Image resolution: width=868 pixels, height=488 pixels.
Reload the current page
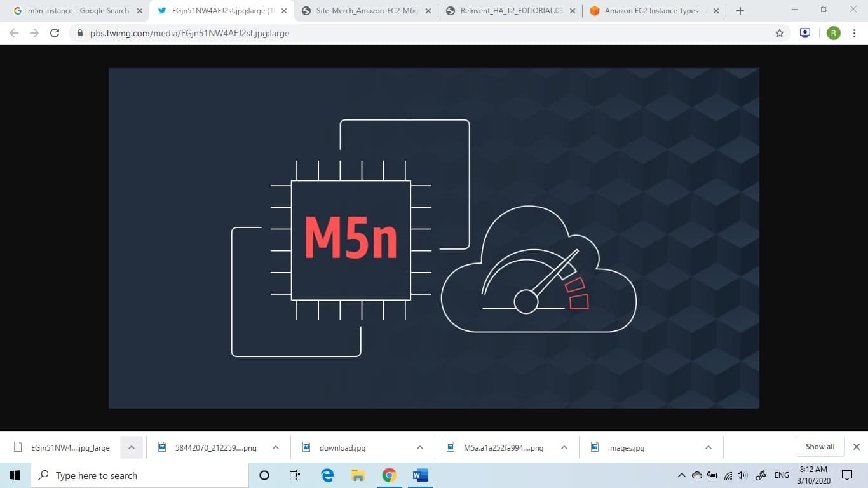click(x=55, y=33)
